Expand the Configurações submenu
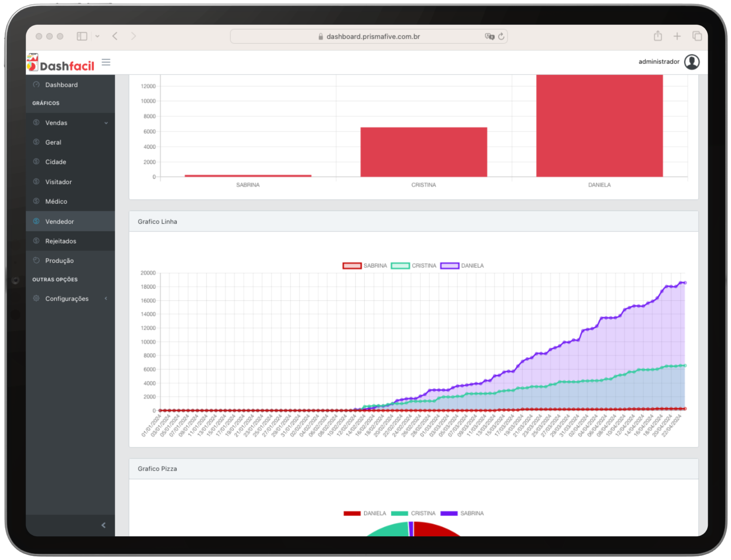731x560 pixels. tap(70, 299)
